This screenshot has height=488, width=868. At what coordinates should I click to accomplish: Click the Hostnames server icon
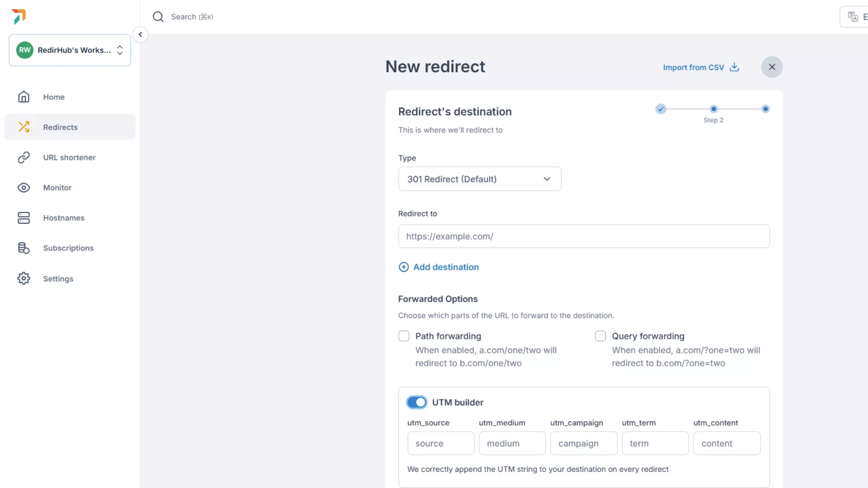click(24, 218)
